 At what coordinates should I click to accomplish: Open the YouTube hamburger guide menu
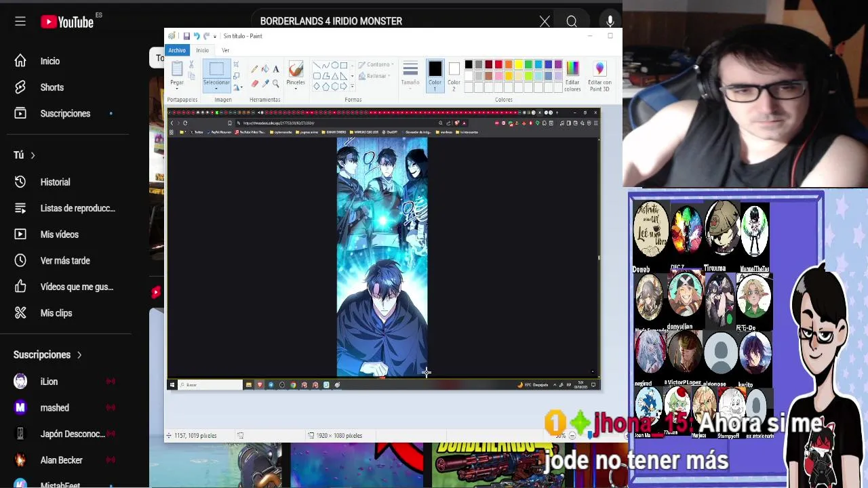click(20, 22)
